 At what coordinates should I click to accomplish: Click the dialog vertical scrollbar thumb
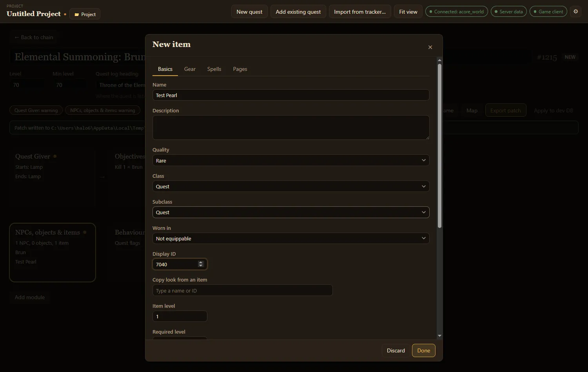point(439,146)
